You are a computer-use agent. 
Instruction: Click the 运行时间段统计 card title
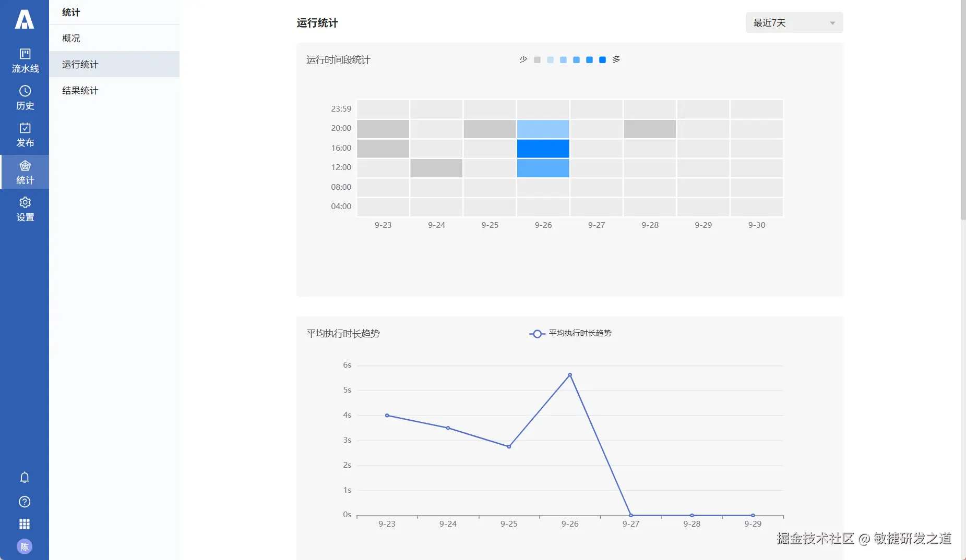pyautogui.click(x=338, y=60)
